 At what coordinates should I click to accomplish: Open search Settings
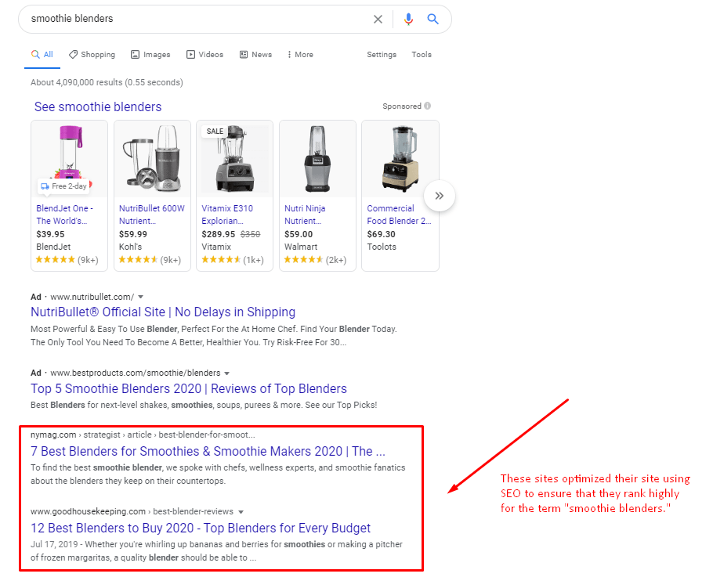(x=382, y=55)
